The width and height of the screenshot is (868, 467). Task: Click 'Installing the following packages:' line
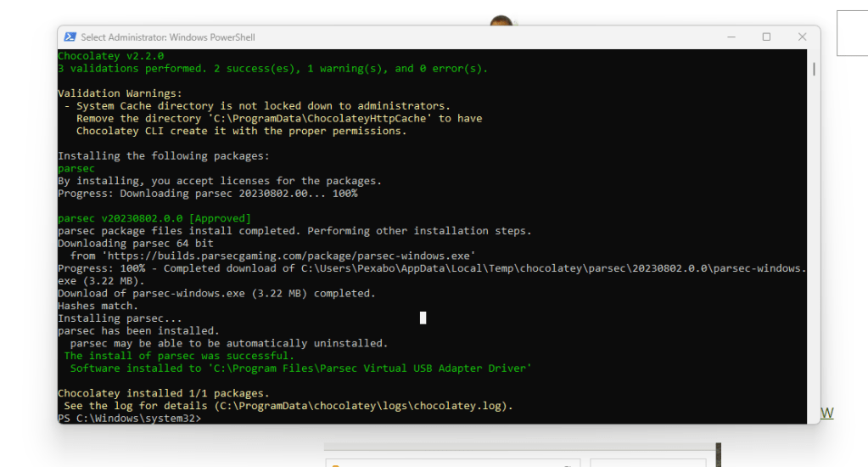pyautogui.click(x=164, y=156)
